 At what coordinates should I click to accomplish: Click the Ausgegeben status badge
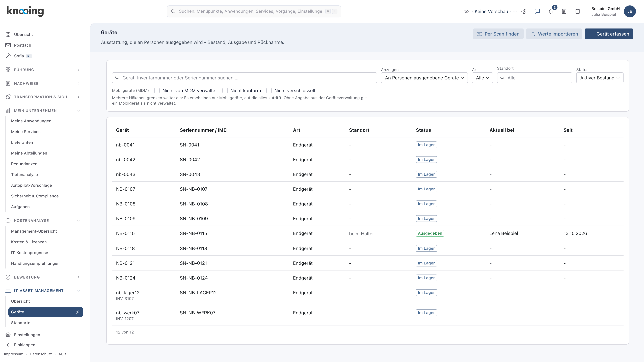430,233
